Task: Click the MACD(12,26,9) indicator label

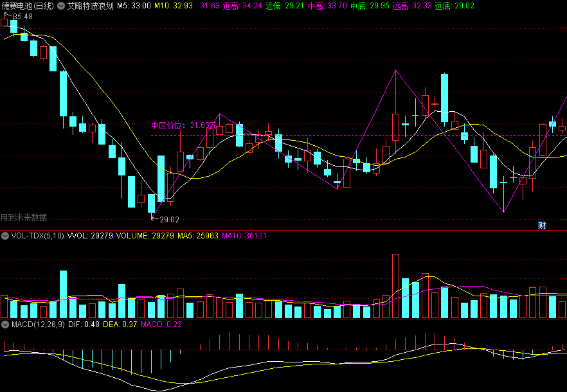Action: [38, 325]
